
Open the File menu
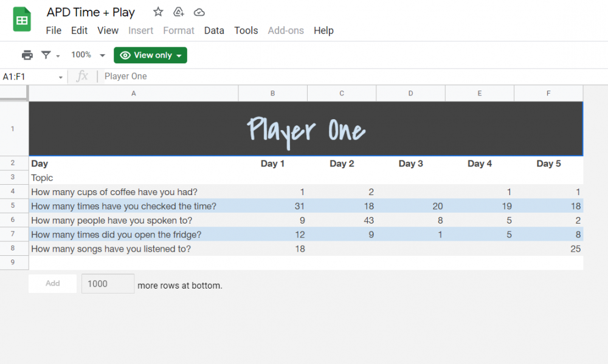click(54, 30)
